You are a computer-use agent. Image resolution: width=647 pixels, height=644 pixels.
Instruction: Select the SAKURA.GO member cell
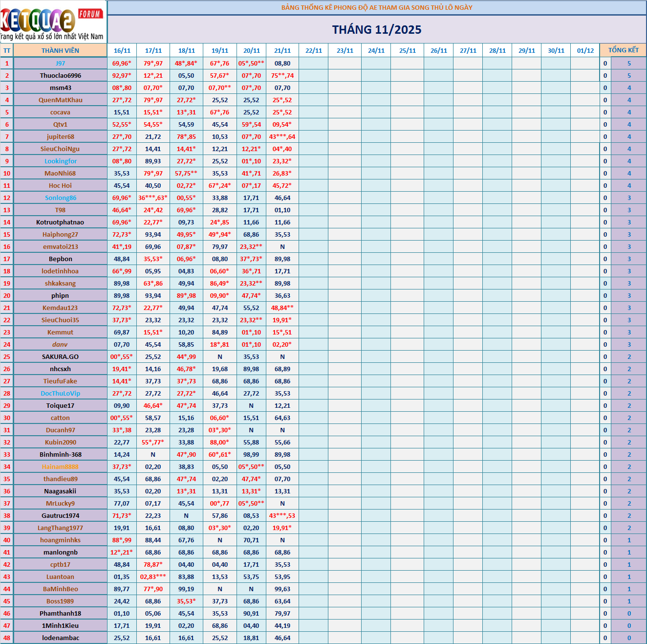click(60, 356)
